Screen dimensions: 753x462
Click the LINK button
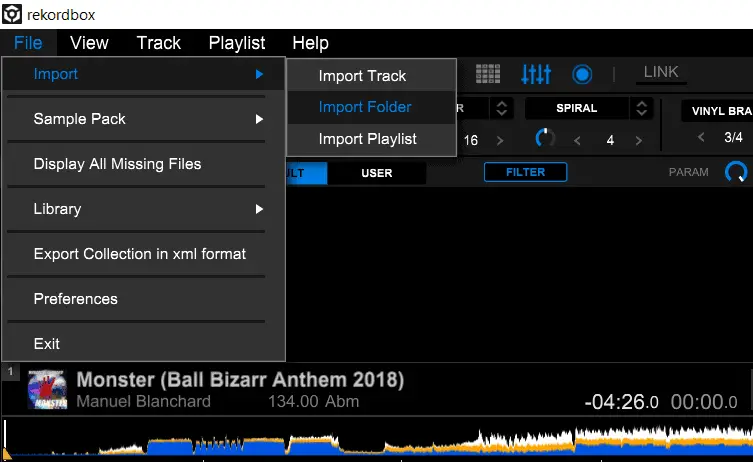click(661, 72)
